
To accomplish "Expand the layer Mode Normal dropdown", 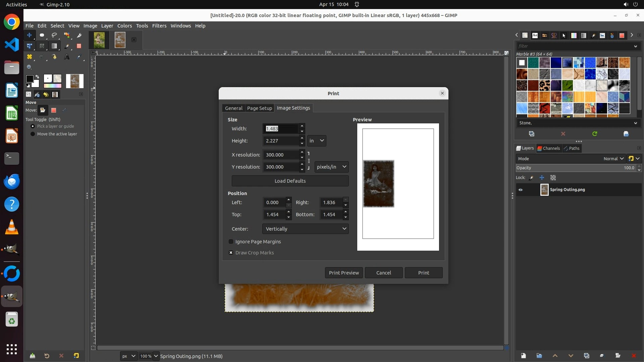I will coord(613,159).
